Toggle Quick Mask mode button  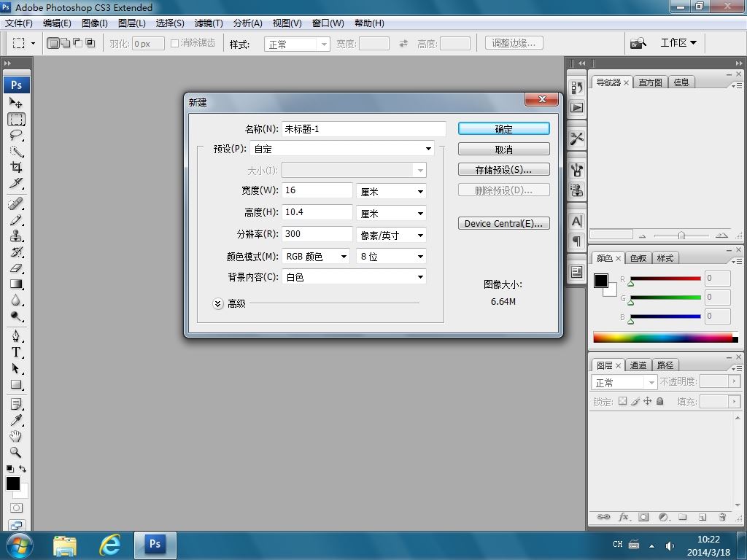pos(16,507)
